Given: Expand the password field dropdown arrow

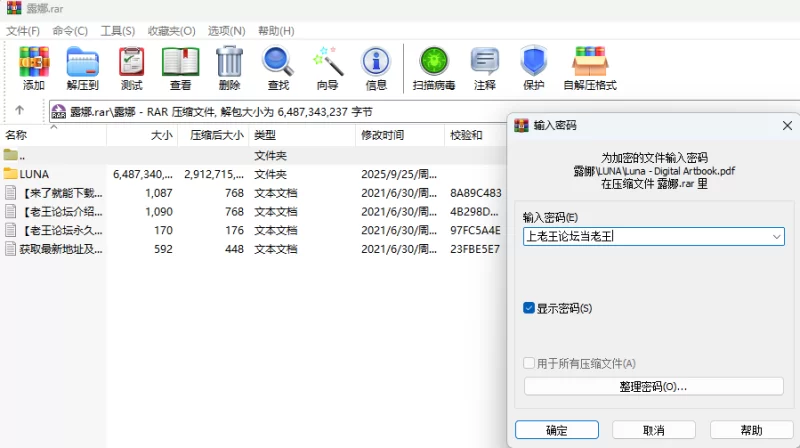Looking at the screenshot, I should [776, 237].
